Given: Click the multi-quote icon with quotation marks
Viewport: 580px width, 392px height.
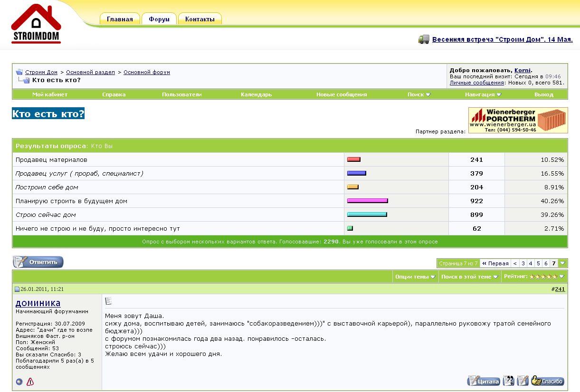Looking at the screenshot, I should [509, 381].
